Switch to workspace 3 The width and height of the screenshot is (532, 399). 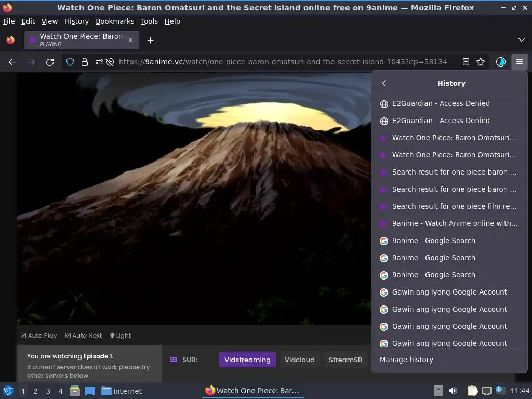48,391
